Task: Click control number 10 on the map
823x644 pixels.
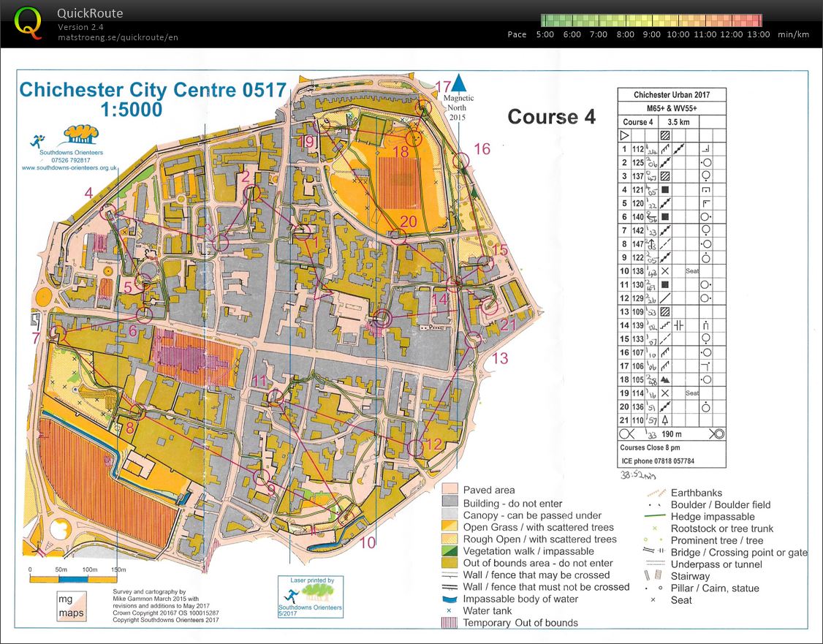Action: coord(368,542)
